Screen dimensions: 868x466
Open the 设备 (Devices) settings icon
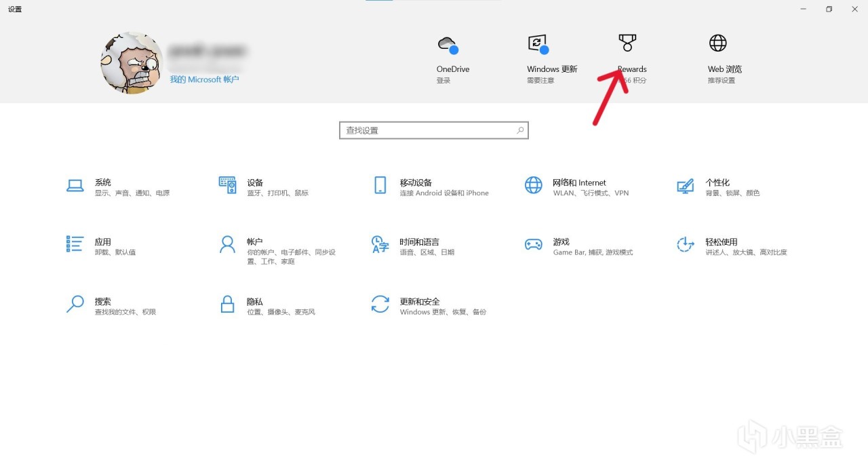pyautogui.click(x=227, y=185)
